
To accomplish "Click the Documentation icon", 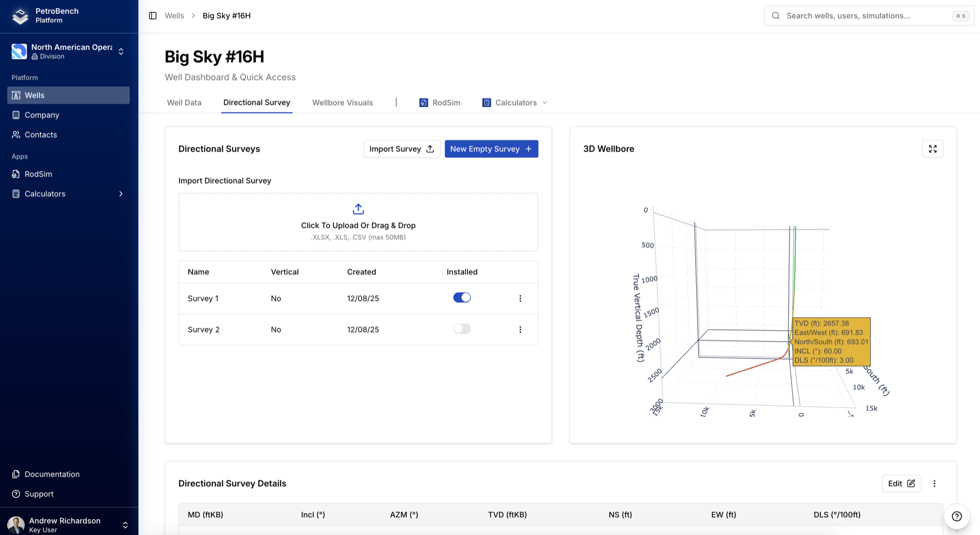I will [16, 474].
